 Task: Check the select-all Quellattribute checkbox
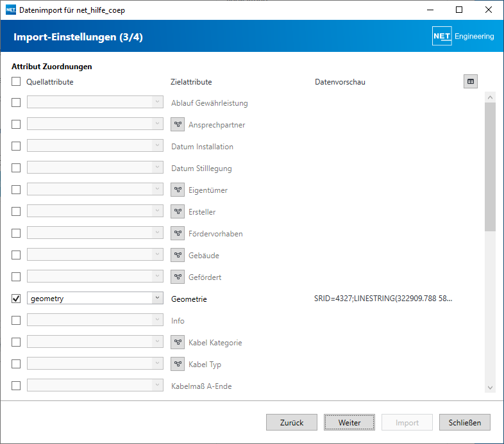point(16,81)
